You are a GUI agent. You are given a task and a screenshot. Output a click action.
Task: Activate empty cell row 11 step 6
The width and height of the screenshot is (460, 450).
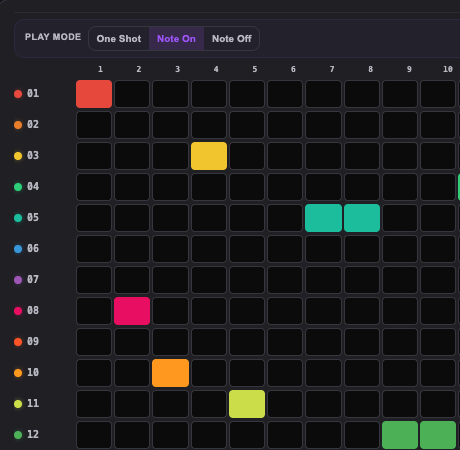(285, 404)
